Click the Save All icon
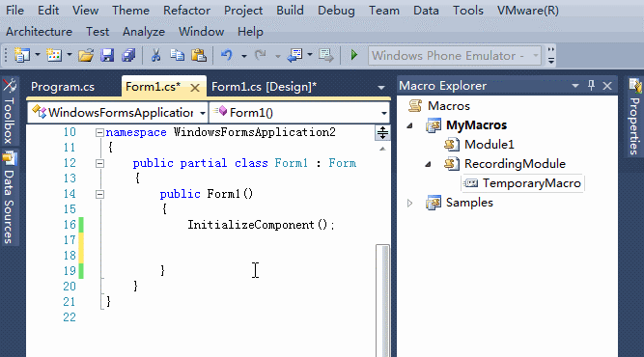 coord(128,55)
